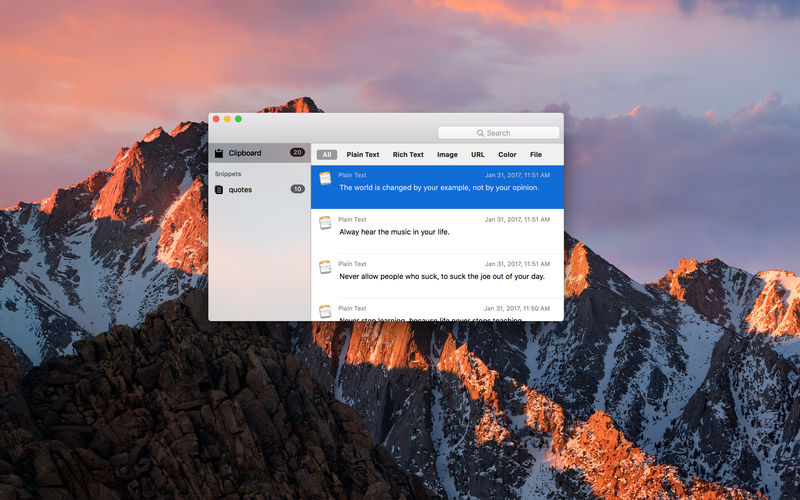The width and height of the screenshot is (800, 500).
Task: Click the quotes count badge showing 10
Action: tap(297, 189)
